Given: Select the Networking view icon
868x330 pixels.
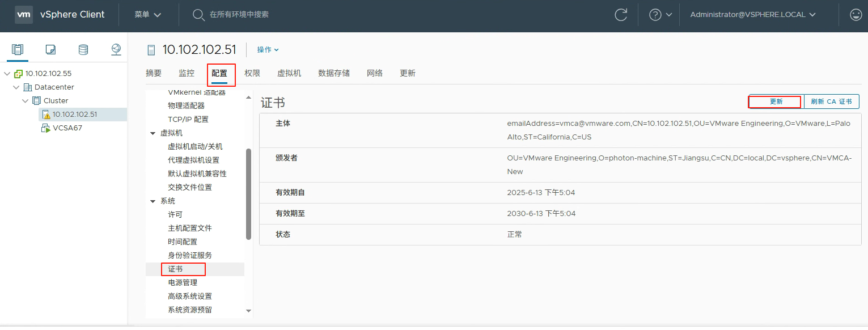Looking at the screenshot, I should pyautogui.click(x=116, y=50).
